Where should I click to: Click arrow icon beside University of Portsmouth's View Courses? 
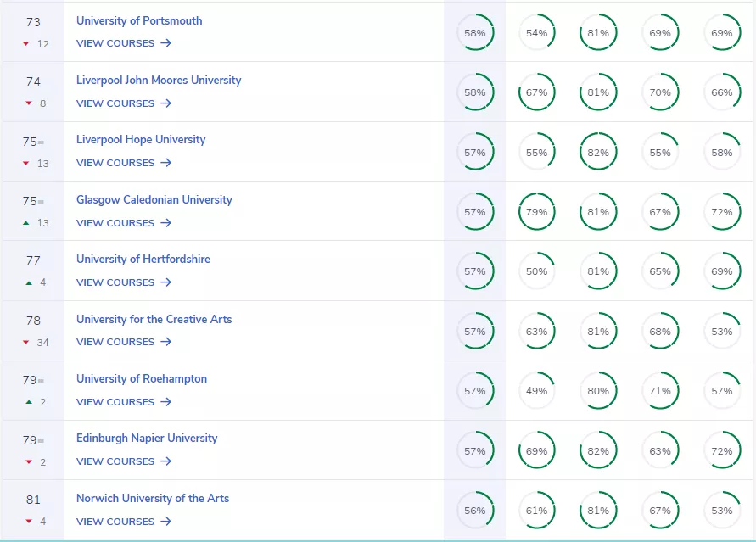coord(165,43)
